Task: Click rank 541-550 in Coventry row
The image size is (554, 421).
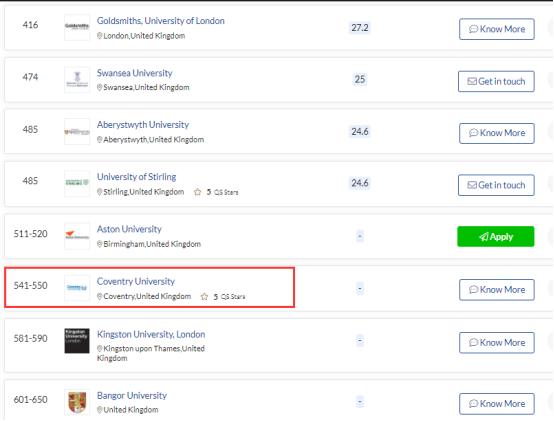Action: pyautogui.click(x=30, y=285)
